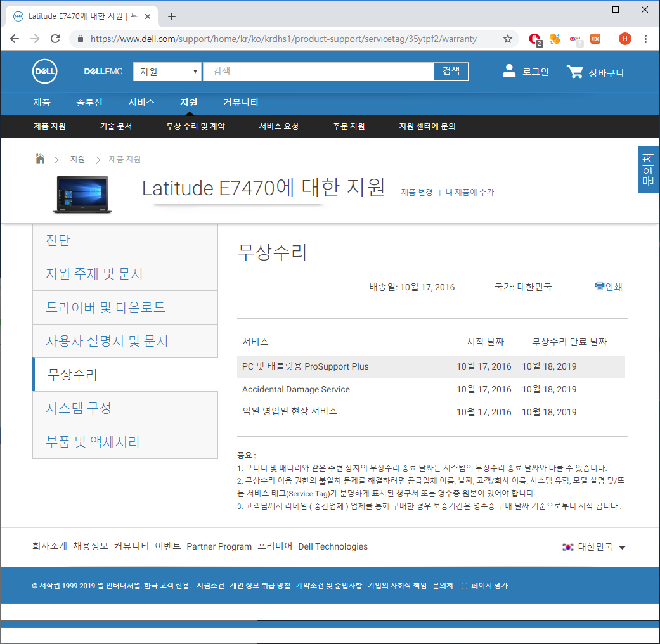Image resolution: width=660 pixels, height=644 pixels.
Task: Click the 제품 지원 breadcrumb link
Action: point(125,159)
